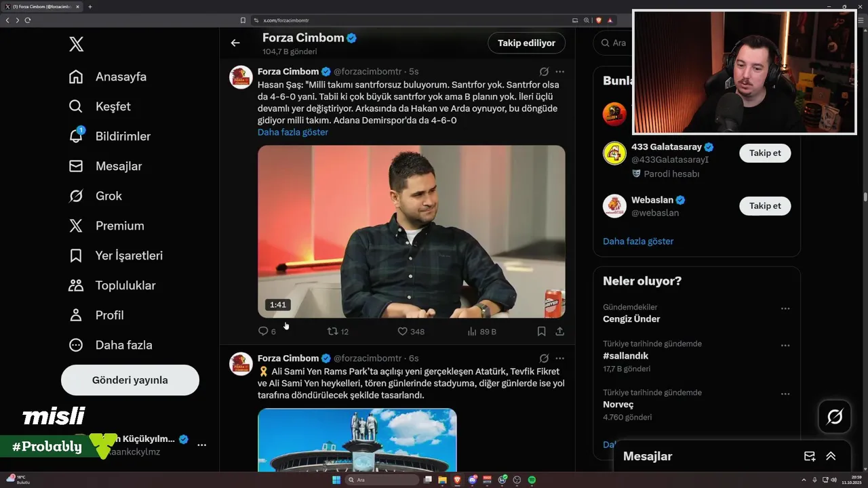The image size is (868, 488).
Task: Open Windows Start menu
Action: pyautogui.click(x=336, y=480)
